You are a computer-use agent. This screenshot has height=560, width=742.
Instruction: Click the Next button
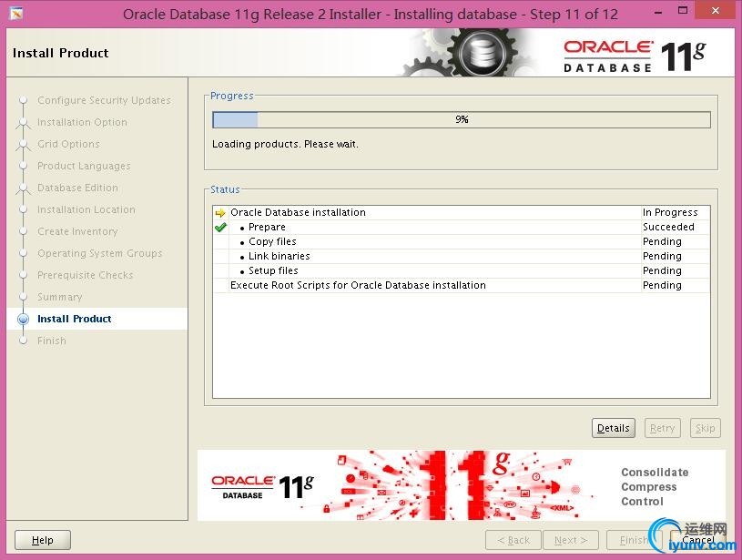571,540
